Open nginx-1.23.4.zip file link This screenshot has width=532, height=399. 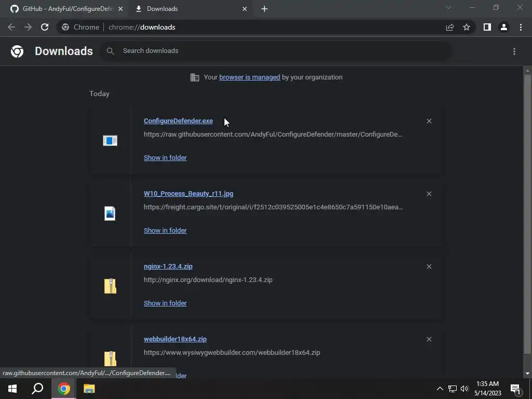[x=168, y=267]
